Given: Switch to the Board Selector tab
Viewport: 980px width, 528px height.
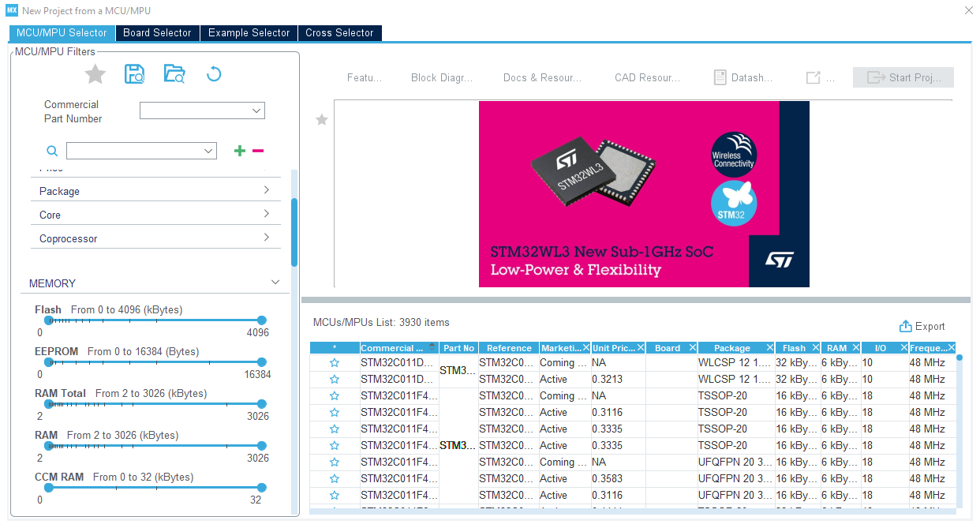Looking at the screenshot, I should coord(157,33).
